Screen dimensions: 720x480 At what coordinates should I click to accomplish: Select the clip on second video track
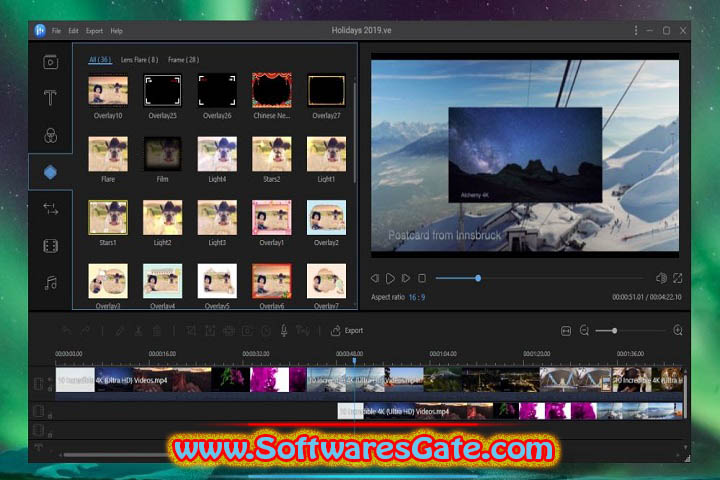510,411
